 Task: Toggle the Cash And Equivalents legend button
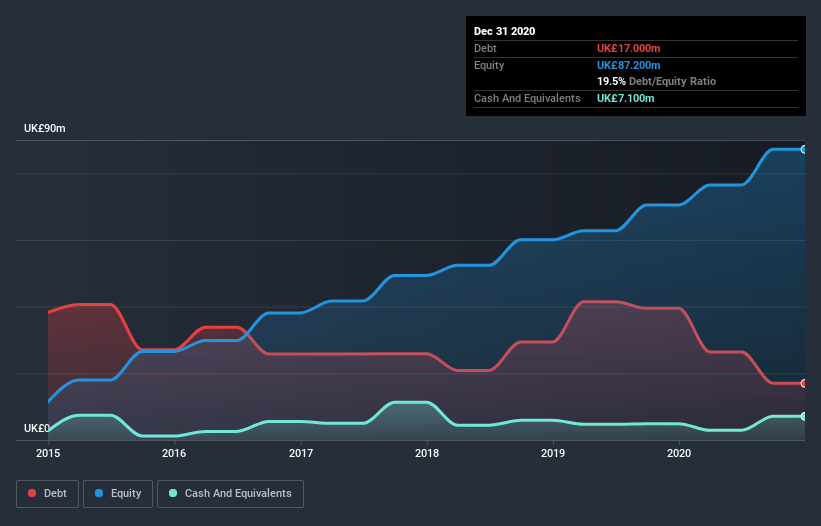click(x=230, y=494)
